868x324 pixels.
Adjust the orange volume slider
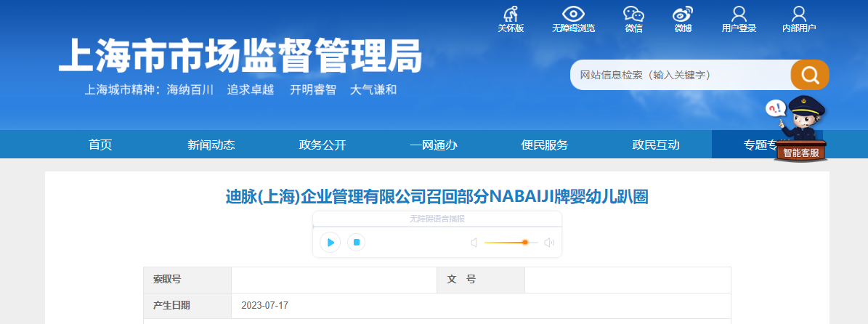[511, 243]
